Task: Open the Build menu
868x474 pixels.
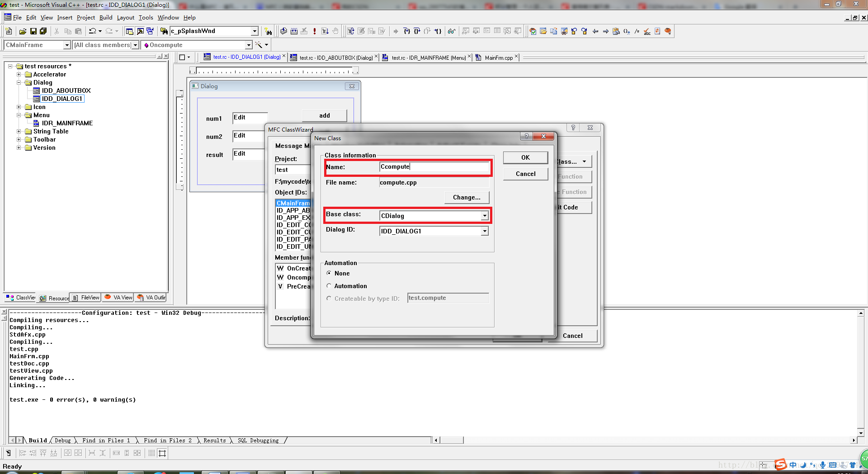Action: tap(106, 18)
